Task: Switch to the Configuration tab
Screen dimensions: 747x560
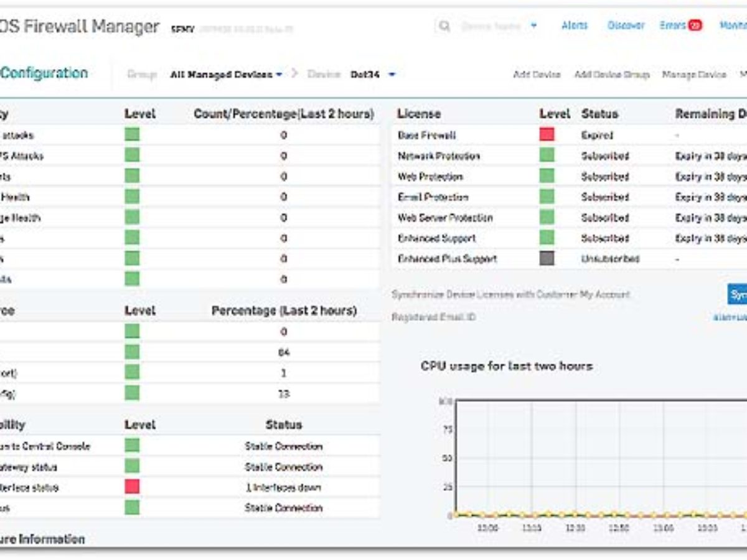Action: pos(44,73)
